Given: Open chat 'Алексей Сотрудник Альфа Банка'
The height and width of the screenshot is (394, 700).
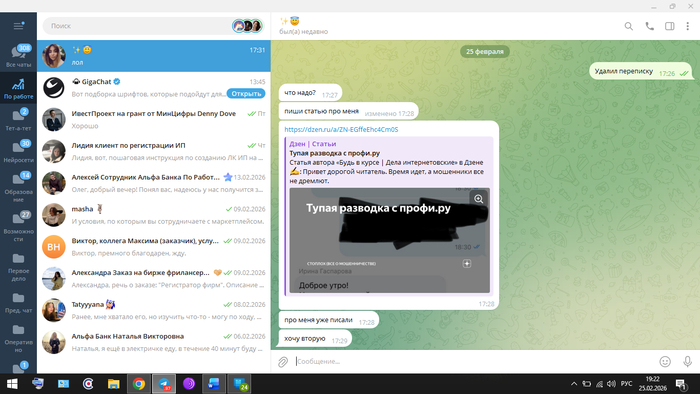Looking at the screenshot, I should [154, 183].
